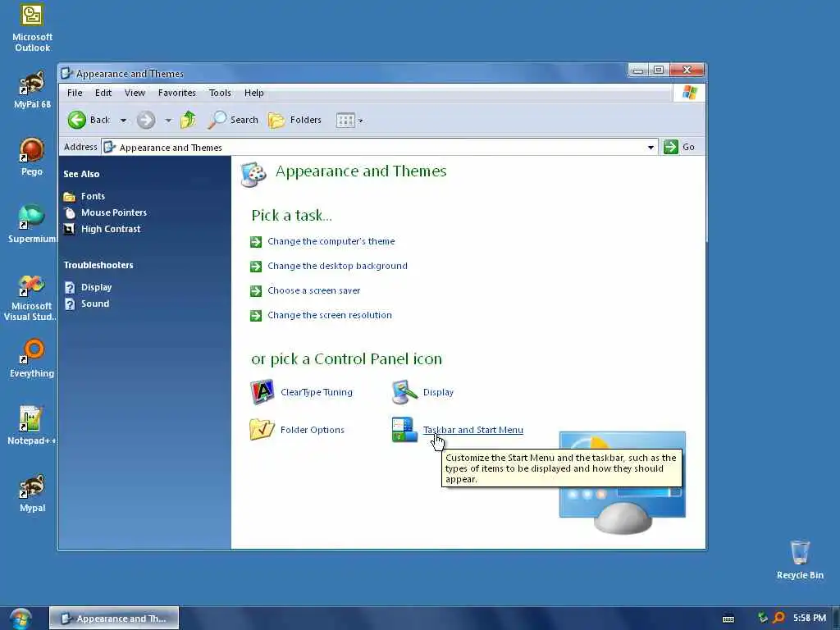Maximize the Appearance and Themes window
This screenshot has height=630, width=840.
[659, 71]
